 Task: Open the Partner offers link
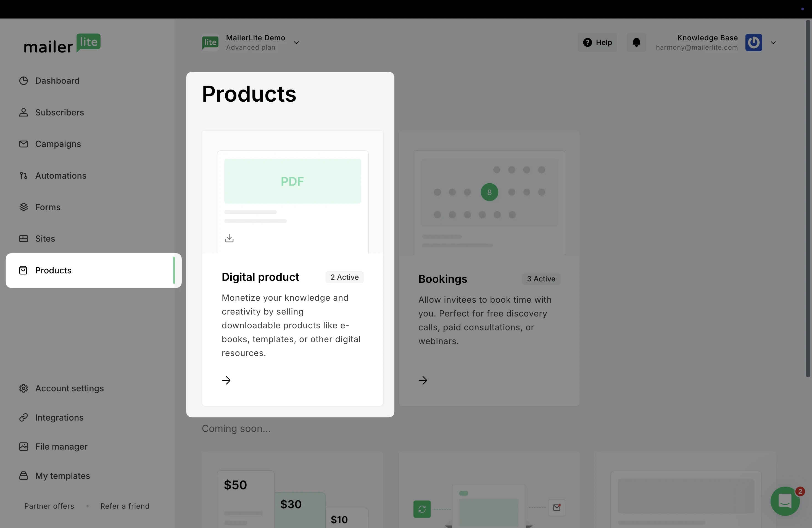pos(49,506)
